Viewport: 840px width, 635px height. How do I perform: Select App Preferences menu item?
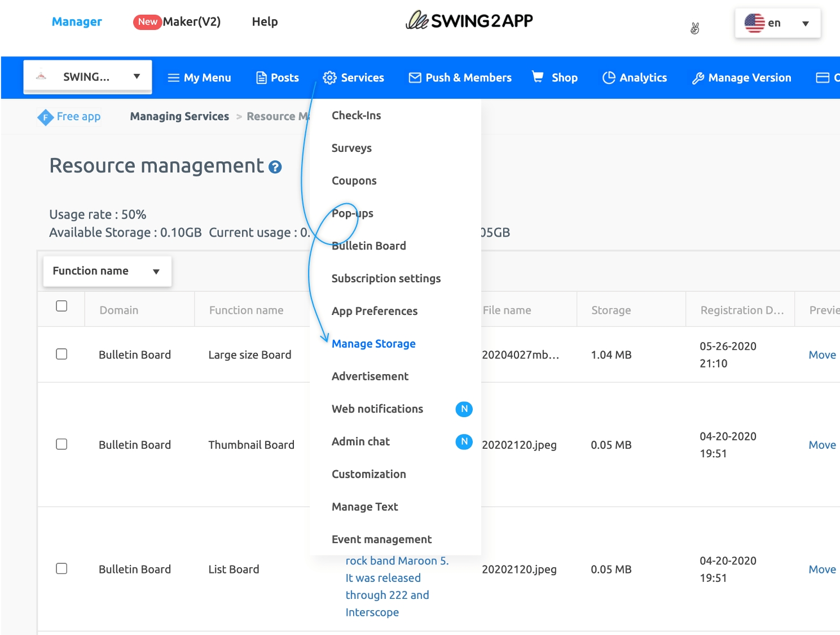tap(375, 312)
